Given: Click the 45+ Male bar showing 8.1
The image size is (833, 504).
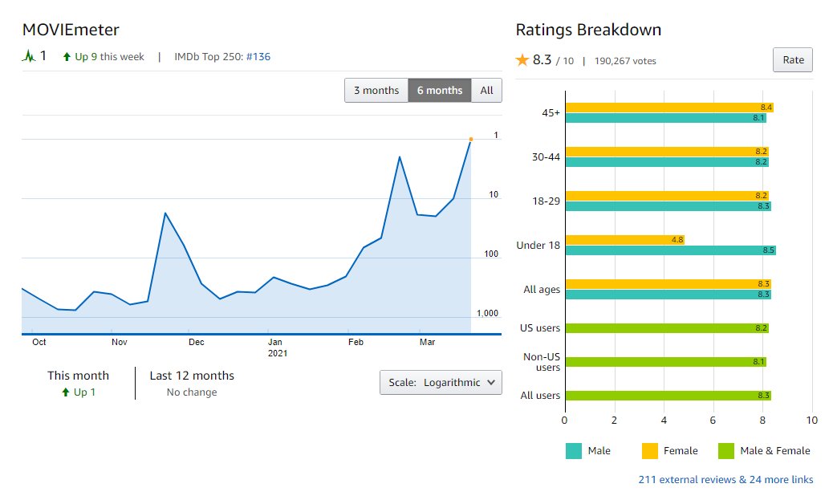Looking at the screenshot, I should [x=665, y=118].
